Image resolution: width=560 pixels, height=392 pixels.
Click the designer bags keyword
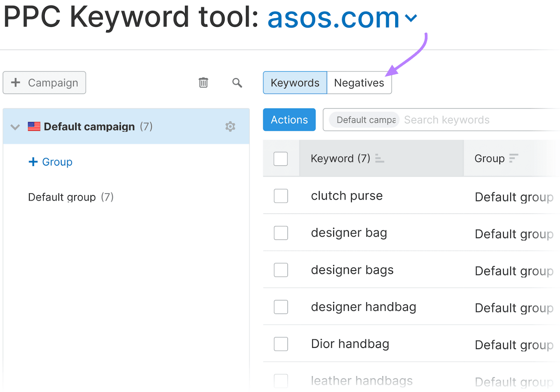point(352,270)
